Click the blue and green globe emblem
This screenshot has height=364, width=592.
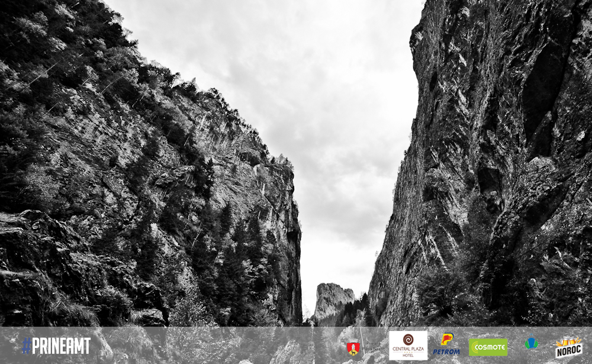tap(531, 343)
